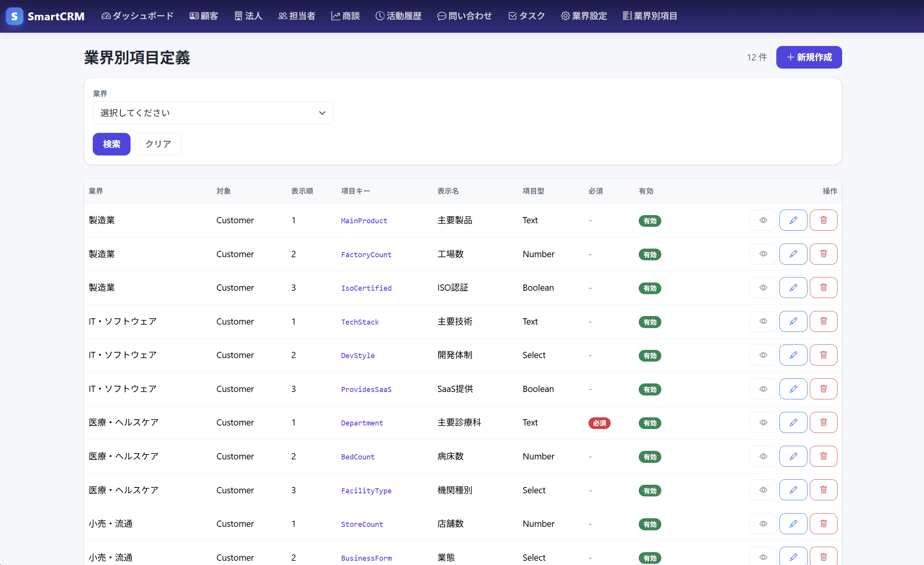
Task: Edit the IsoCertified row
Action: [x=793, y=288]
